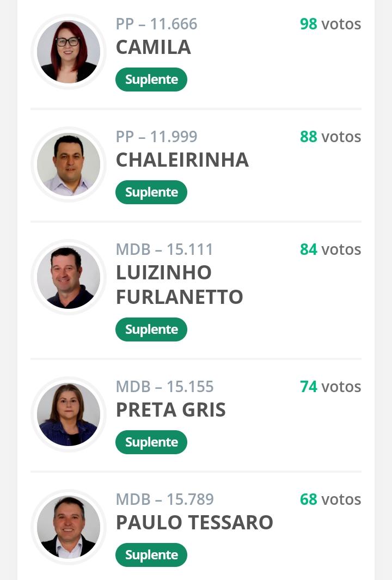
Task: Tap the PRETA GRIS name
Action: tap(170, 410)
